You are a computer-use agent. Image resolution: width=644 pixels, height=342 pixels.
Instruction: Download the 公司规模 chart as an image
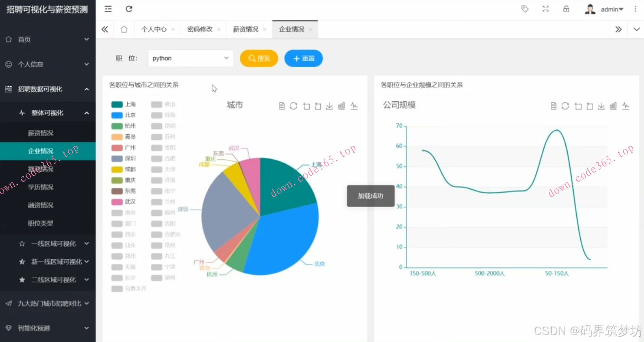(x=601, y=106)
